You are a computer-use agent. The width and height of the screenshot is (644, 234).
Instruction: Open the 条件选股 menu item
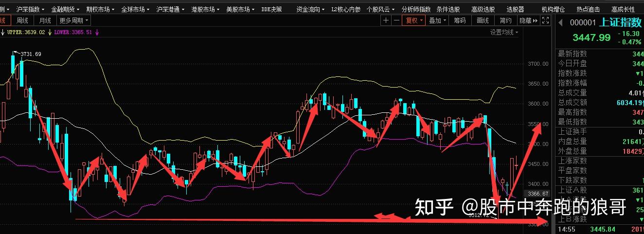(448, 9)
